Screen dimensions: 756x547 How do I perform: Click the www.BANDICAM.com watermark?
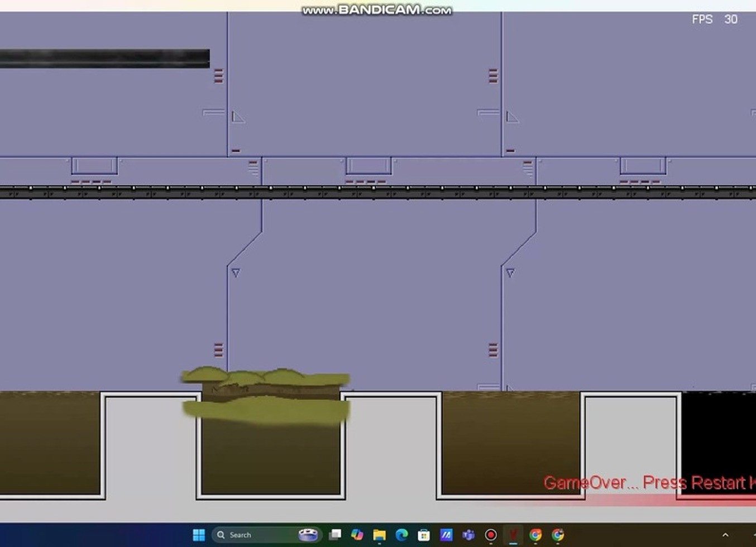[377, 10]
